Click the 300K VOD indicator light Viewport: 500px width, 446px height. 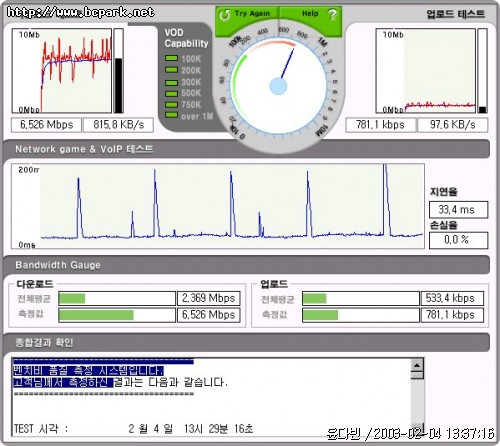(x=171, y=82)
